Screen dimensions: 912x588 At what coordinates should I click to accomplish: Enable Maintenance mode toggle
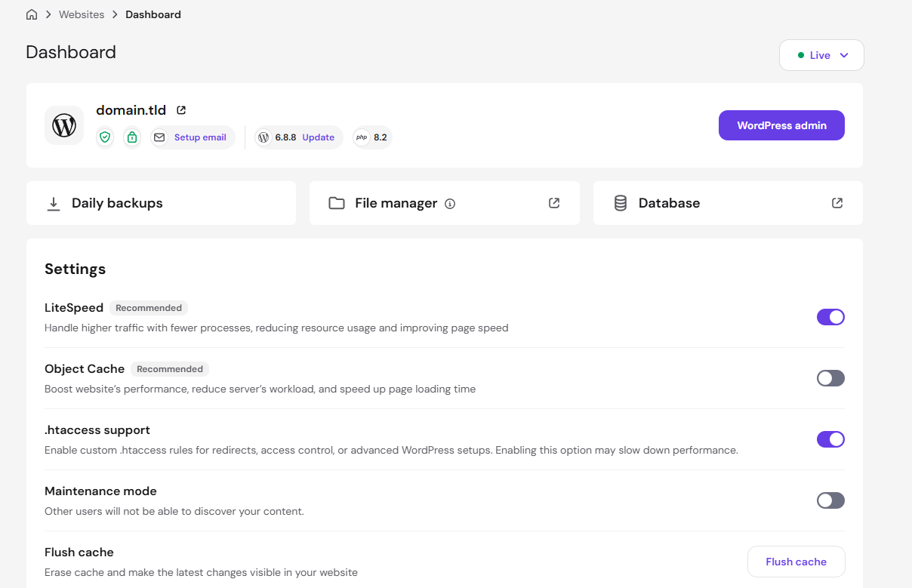pyautogui.click(x=830, y=500)
